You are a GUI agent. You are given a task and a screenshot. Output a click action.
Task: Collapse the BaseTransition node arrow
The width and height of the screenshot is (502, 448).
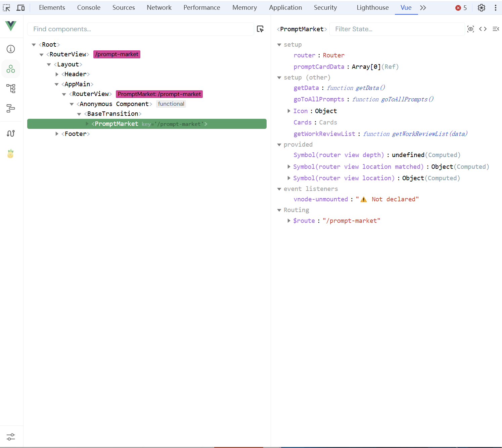coord(79,114)
